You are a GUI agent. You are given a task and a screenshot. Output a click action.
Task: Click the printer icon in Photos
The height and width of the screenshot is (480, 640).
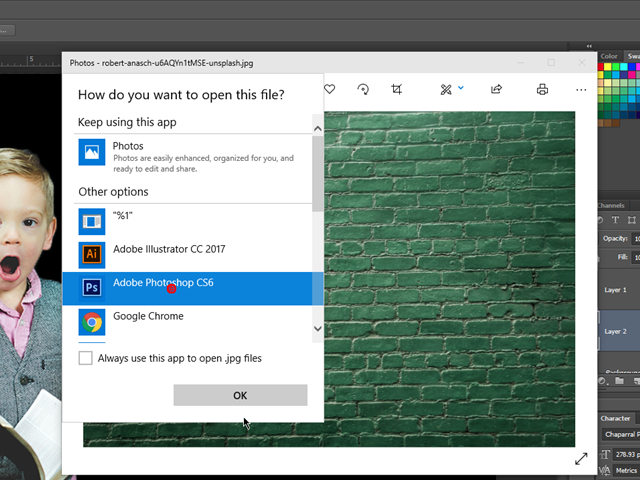tap(542, 89)
